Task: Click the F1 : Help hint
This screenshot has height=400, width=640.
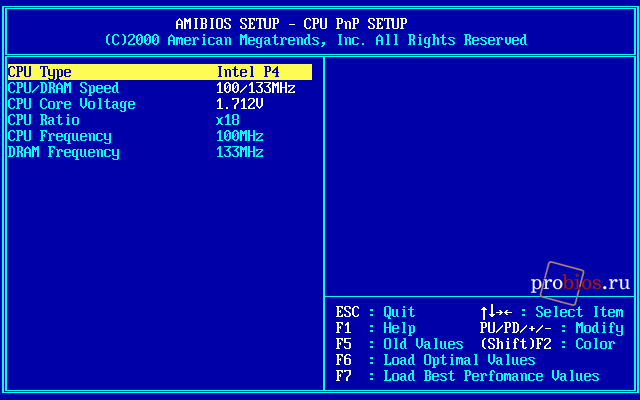Action: [376, 328]
